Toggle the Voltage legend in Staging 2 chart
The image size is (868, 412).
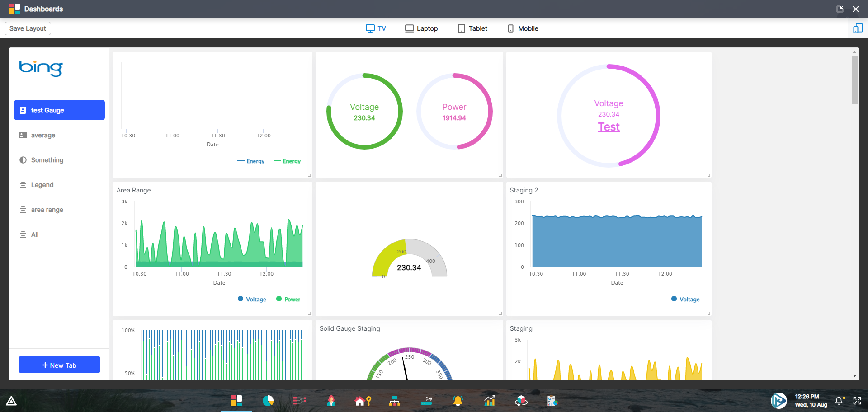coord(685,299)
